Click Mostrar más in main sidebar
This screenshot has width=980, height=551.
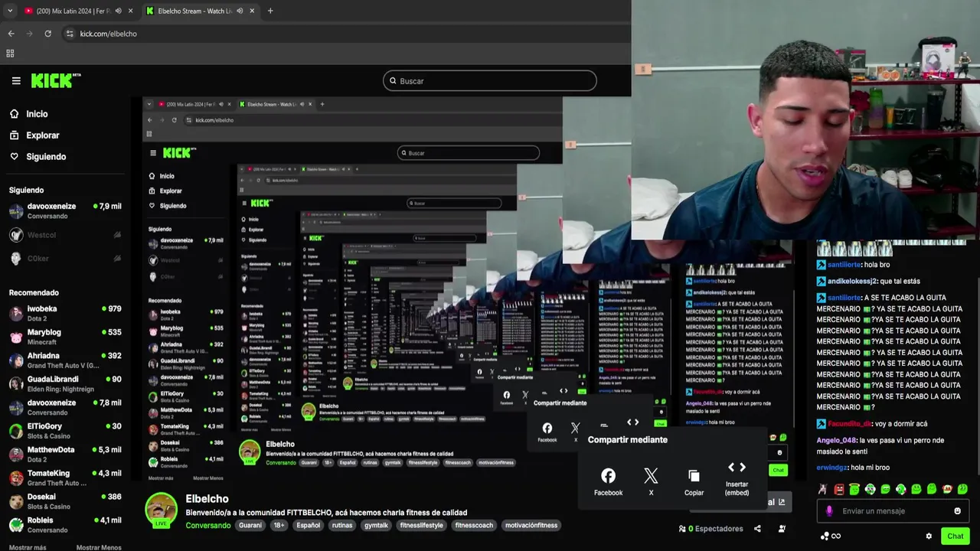28,547
